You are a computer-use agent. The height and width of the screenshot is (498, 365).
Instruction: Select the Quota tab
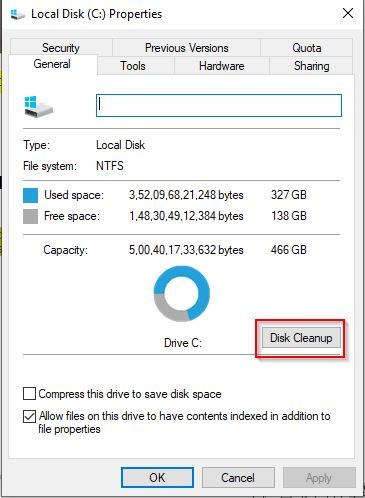pos(307,48)
